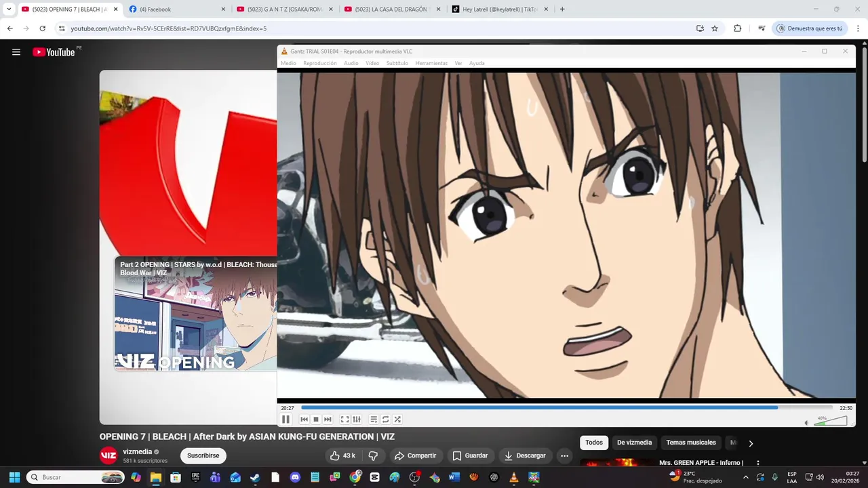Click the Descargar download button

point(525,455)
